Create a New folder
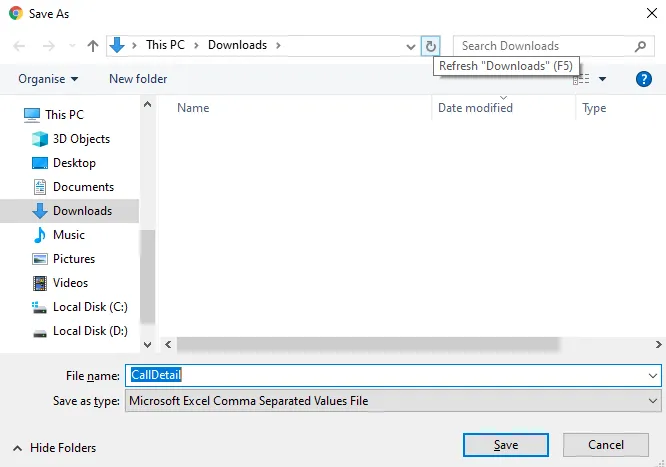666x467 pixels. [x=138, y=79]
